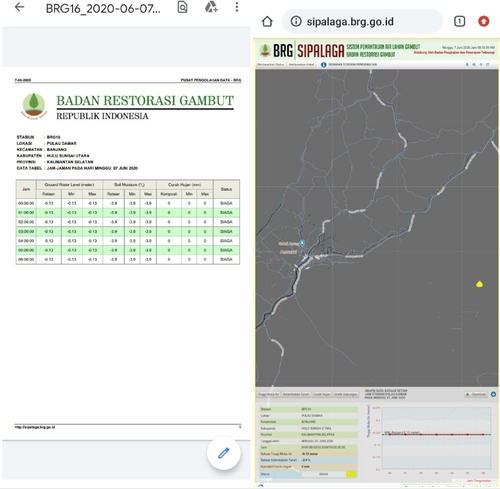Screen dimensions: 500x489
Task: Click the 03:00:00 row in the PDF table
Action: 128,231
